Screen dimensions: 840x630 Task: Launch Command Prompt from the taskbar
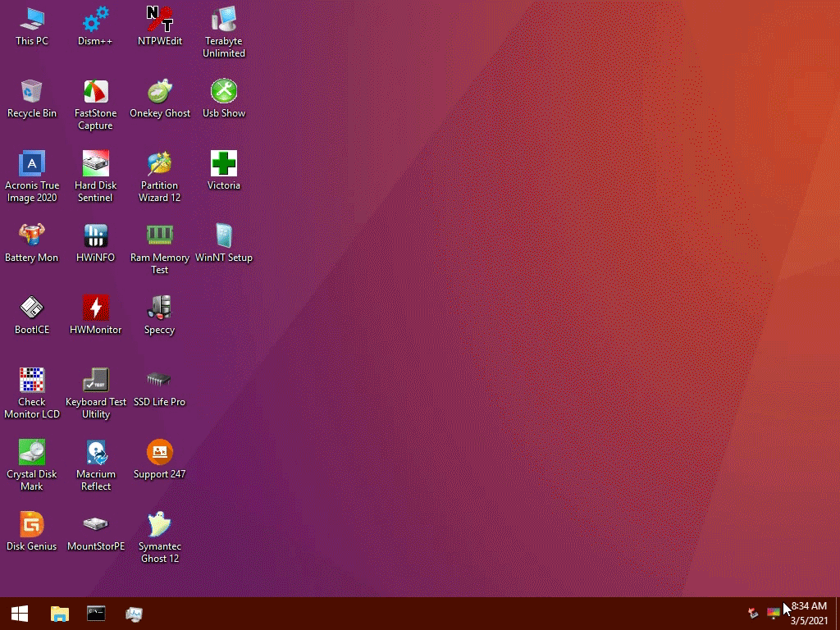pyautogui.click(x=97, y=614)
